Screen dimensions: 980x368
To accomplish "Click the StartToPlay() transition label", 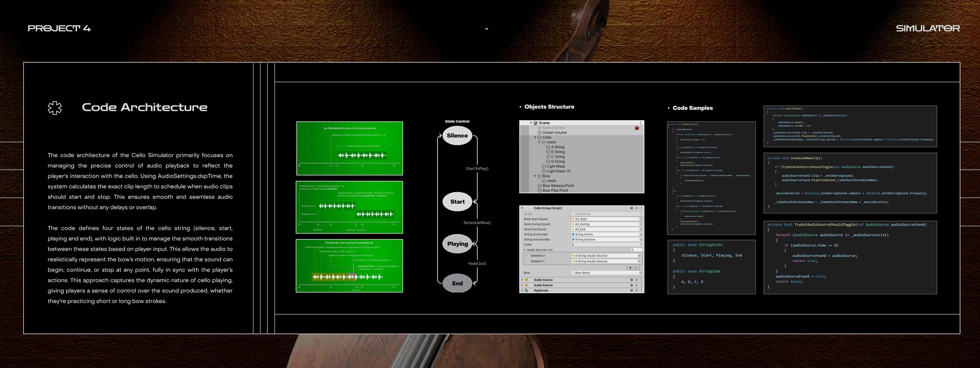I will tap(477, 169).
